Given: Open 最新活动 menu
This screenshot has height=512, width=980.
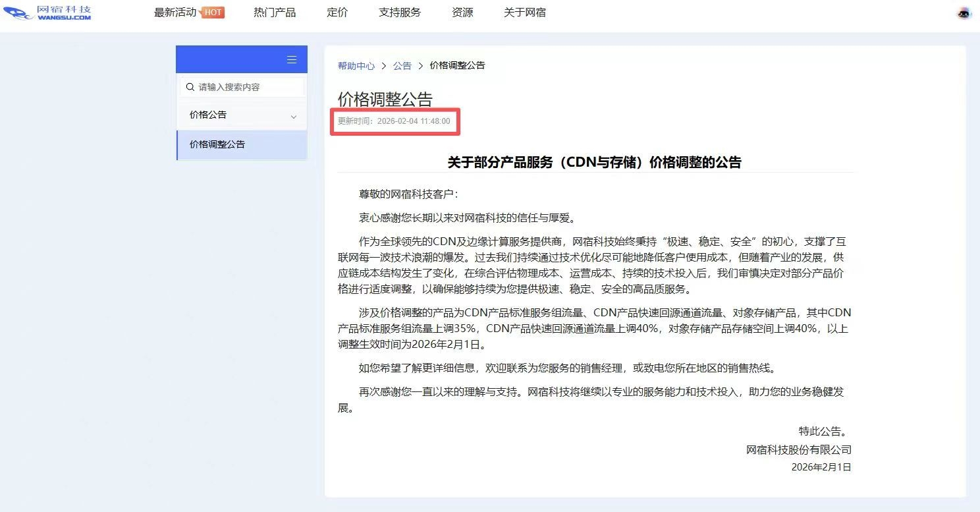Looking at the screenshot, I should (x=175, y=13).
